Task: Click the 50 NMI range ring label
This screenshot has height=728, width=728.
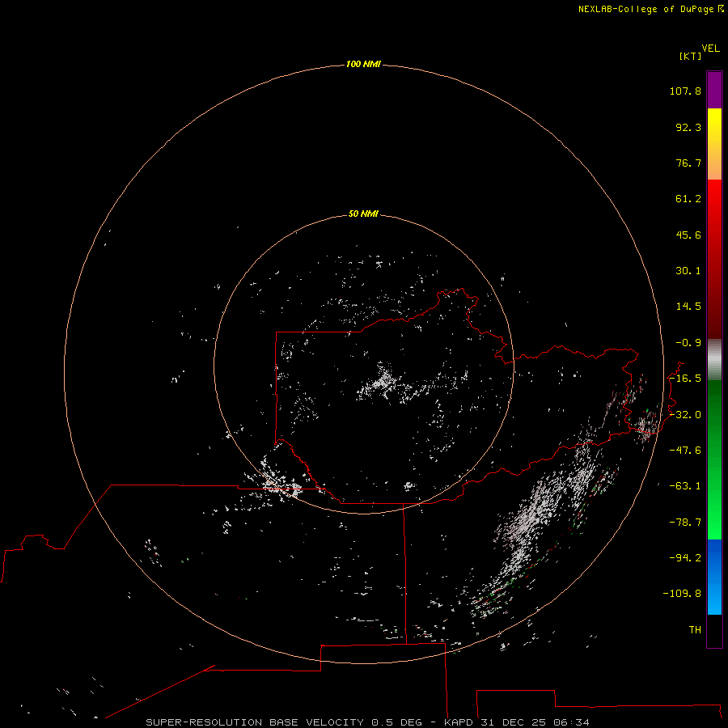Action: coord(363,214)
